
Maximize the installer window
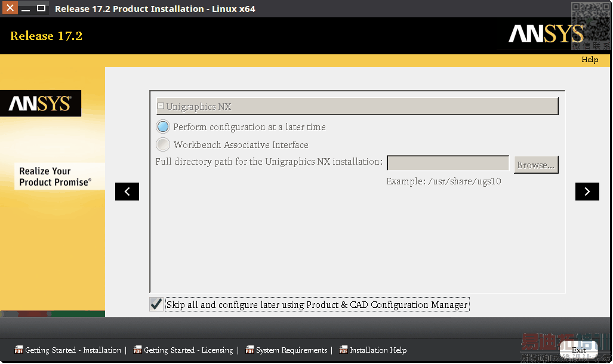[41, 8]
